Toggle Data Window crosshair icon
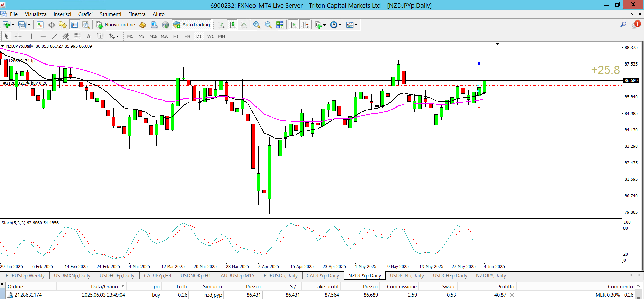Screen dimensions: 644x299 click(x=51, y=25)
